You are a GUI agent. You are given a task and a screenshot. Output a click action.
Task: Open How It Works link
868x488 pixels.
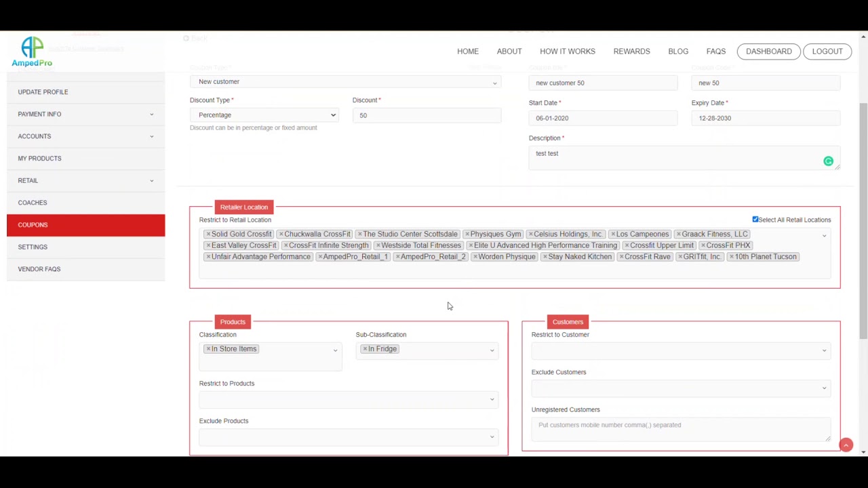[568, 52]
